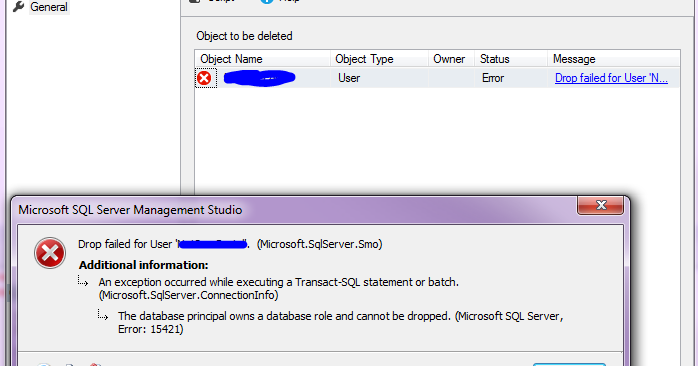Viewport: 698px width, 366px height.
Task: Select the redacted object name cell
Action: (x=259, y=78)
